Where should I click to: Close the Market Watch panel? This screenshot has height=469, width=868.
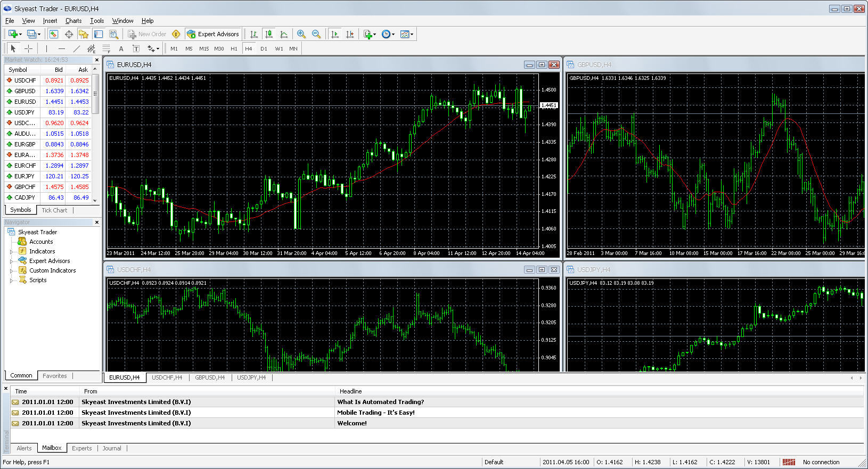click(x=96, y=60)
